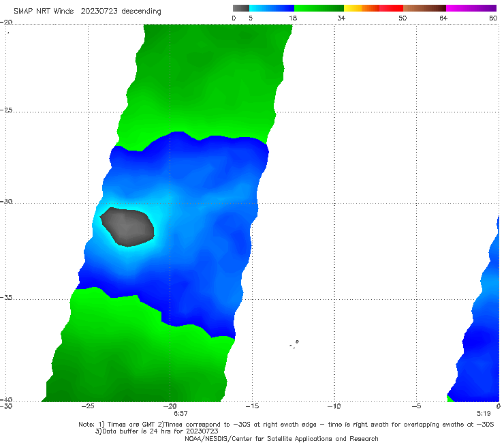Click the red segment of the color bar
The width and height of the screenshot is (504, 443).
coord(391,8)
